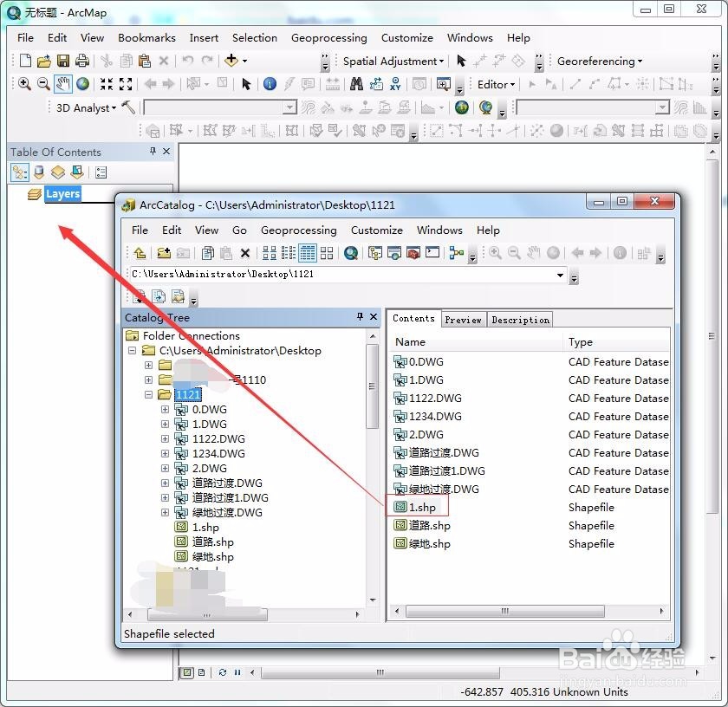Sort contents by Type column header

click(617, 342)
